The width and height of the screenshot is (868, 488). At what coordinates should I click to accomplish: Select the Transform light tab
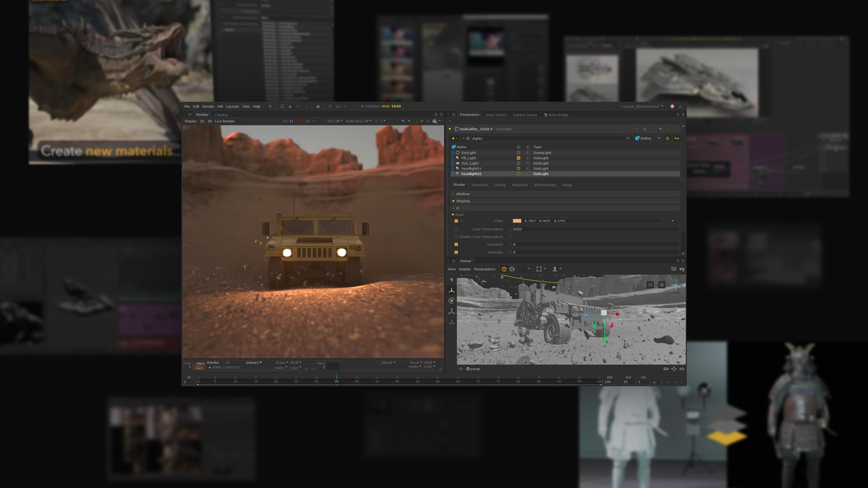[x=479, y=185]
